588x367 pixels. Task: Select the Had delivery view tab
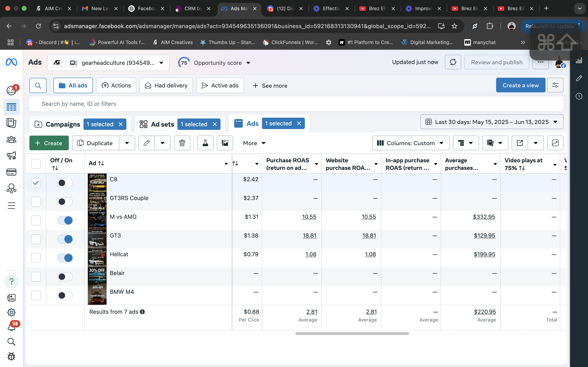[x=166, y=85]
